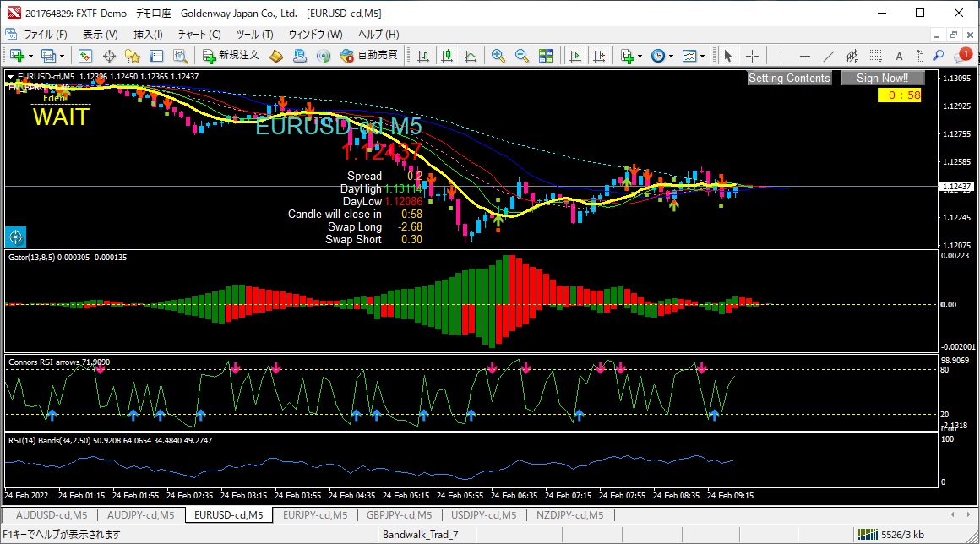Switch chart to candlestick view

pos(447,56)
